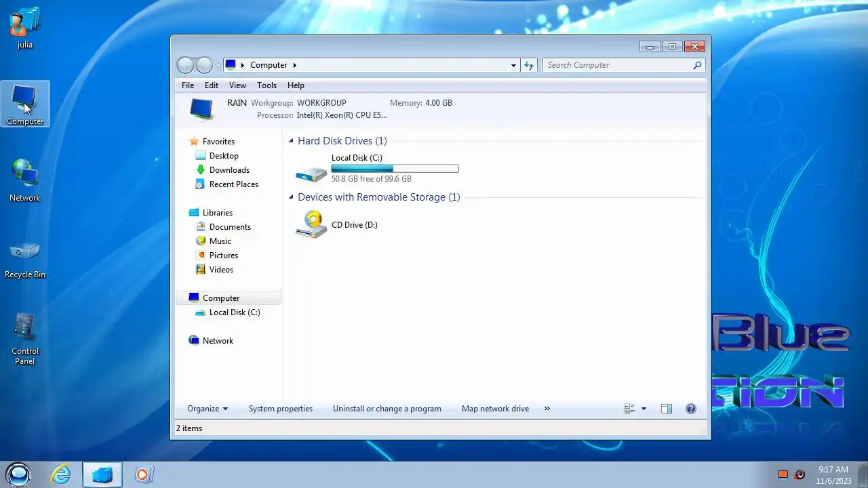This screenshot has height=488, width=868.
Task: Select Libraries in navigation pane
Action: [217, 213]
